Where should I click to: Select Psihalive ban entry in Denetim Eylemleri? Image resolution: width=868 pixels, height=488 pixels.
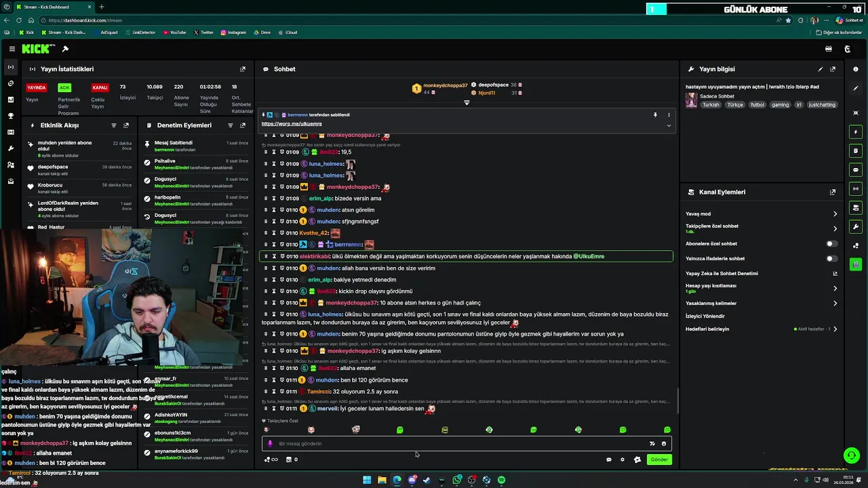[x=196, y=165]
